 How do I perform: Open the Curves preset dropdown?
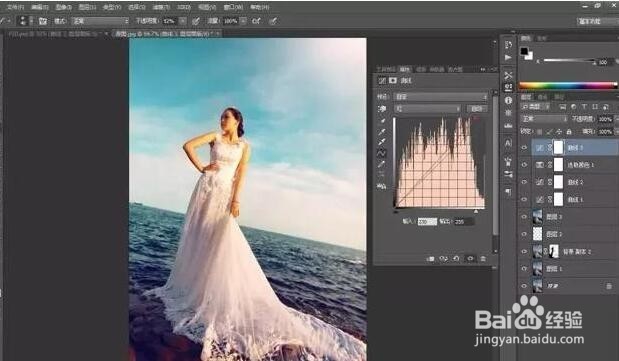pyautogui.click(x=441, y=97)
